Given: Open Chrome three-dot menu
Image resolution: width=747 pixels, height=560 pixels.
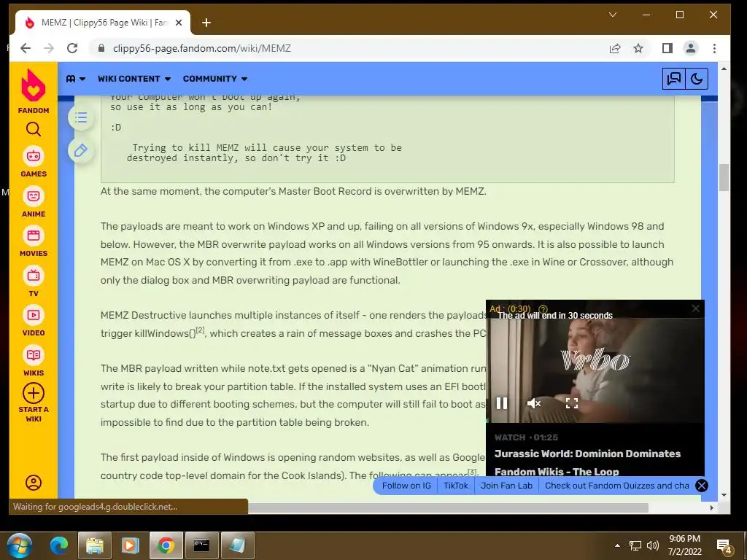Looking at the screenshot, I should click(x=714, y=48).
